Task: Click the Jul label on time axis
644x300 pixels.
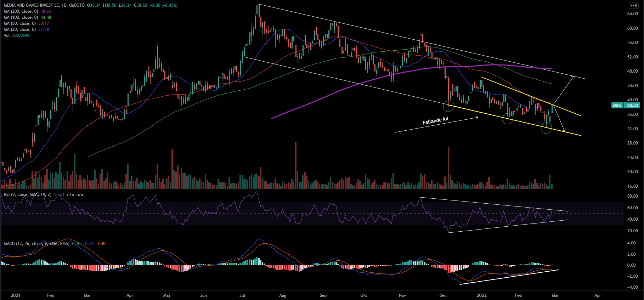Action: coord(242,295)
